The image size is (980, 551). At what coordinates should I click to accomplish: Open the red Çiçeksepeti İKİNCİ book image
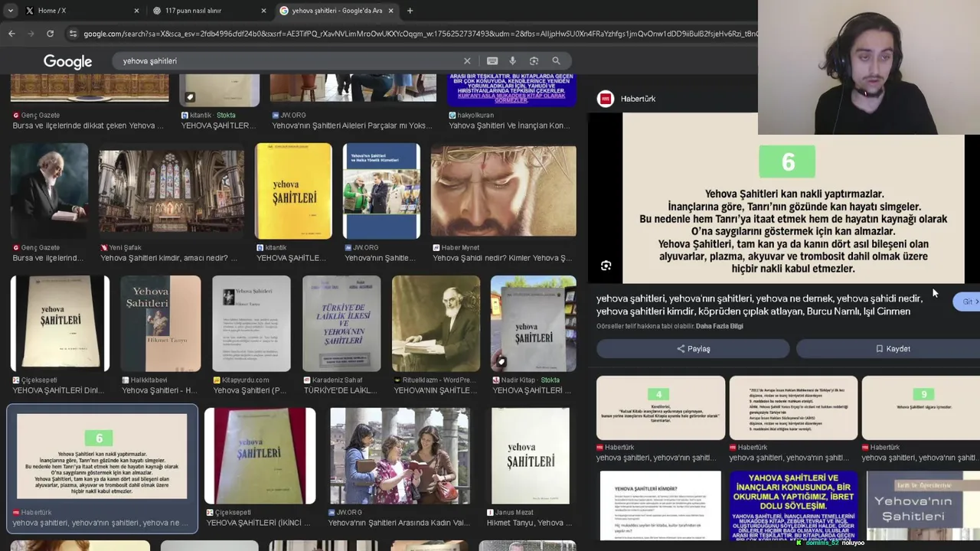[x=260, y=456]
